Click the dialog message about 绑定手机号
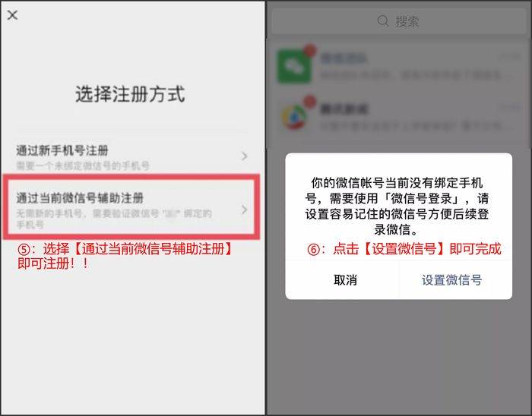The width and height of the screenshot is (532, 416). [397, 206]
